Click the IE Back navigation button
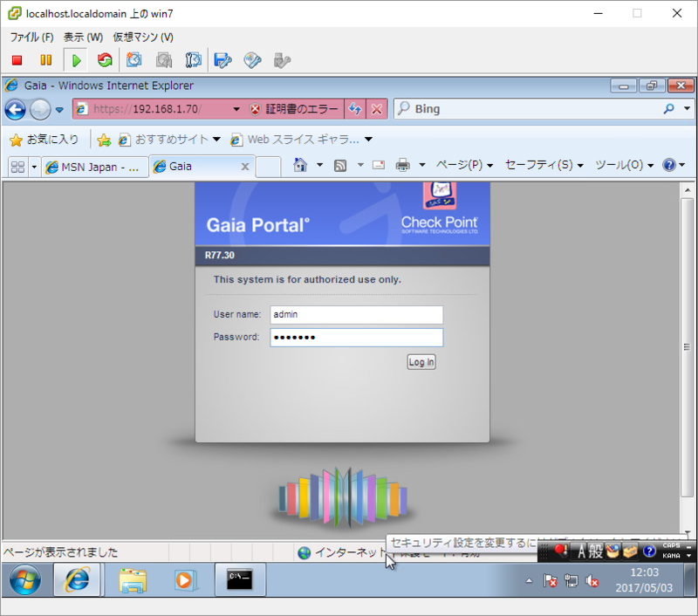698x616 pixels. pyautogui.click(x=15, y=109)
